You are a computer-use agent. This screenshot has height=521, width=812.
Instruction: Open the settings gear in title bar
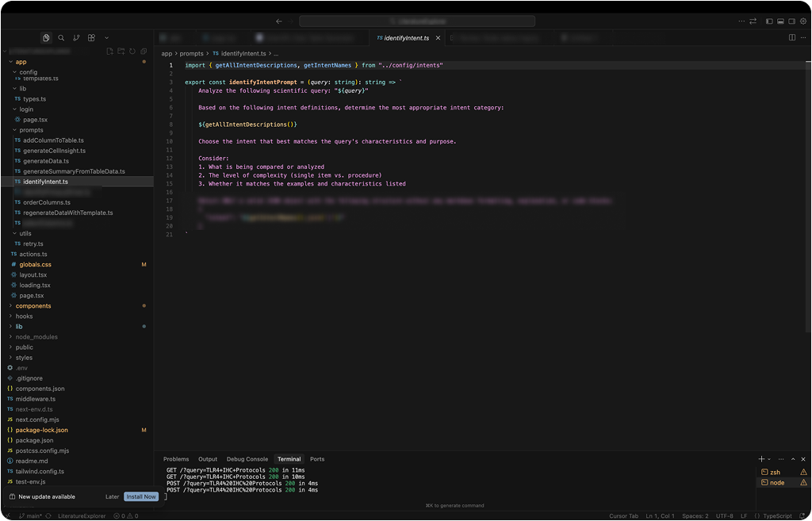802,21
